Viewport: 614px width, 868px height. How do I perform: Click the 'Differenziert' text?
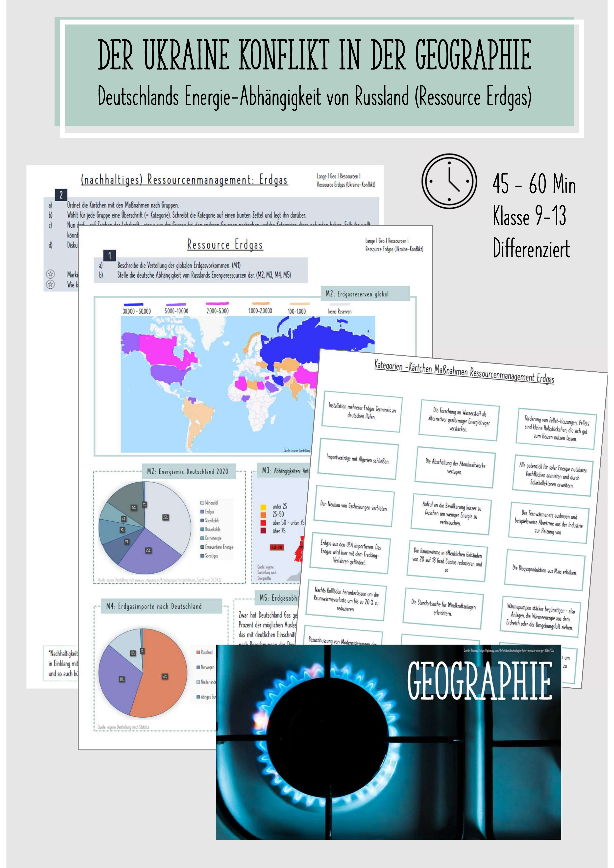(531, 249)
